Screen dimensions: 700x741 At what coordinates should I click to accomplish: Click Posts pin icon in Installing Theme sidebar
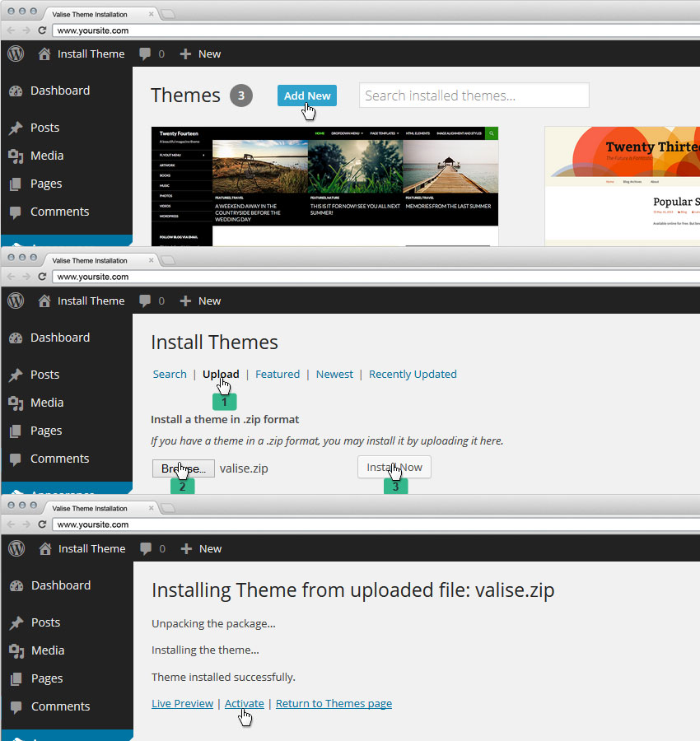(x=16, y=623)
